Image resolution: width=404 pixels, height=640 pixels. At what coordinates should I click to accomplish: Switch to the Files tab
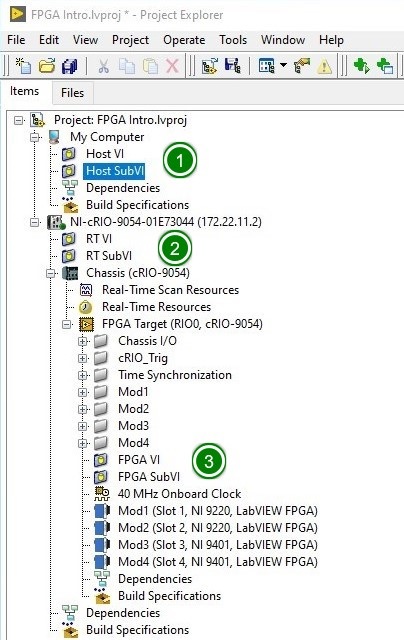[x=73, y=93]
